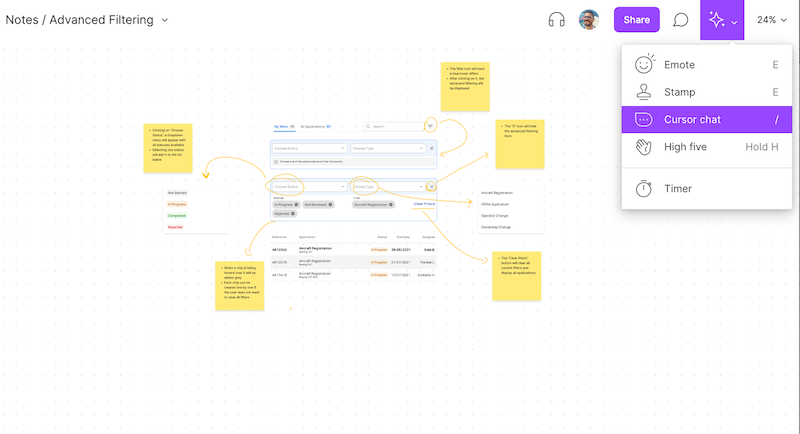Remove the In Progress filter chip
Image resolution: width=800 pixels, height=434 pixels.
(x=296, y=205)
